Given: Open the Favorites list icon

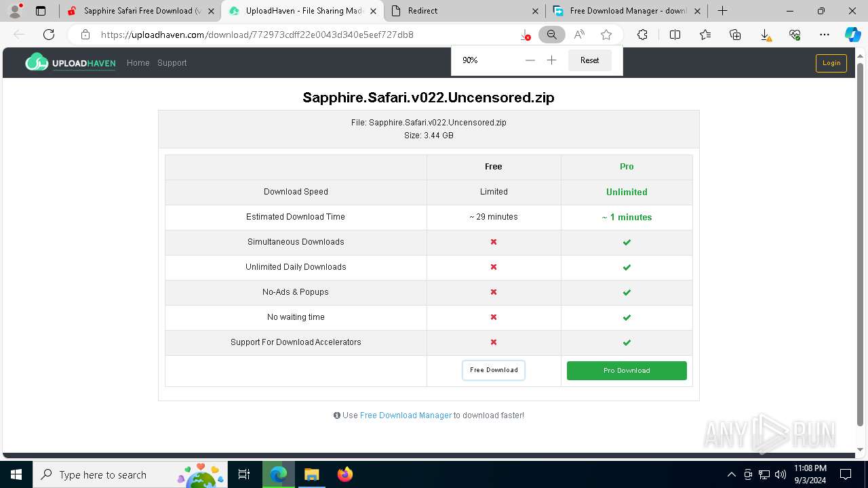Looking at the screenshot, I should click(705, 35).
